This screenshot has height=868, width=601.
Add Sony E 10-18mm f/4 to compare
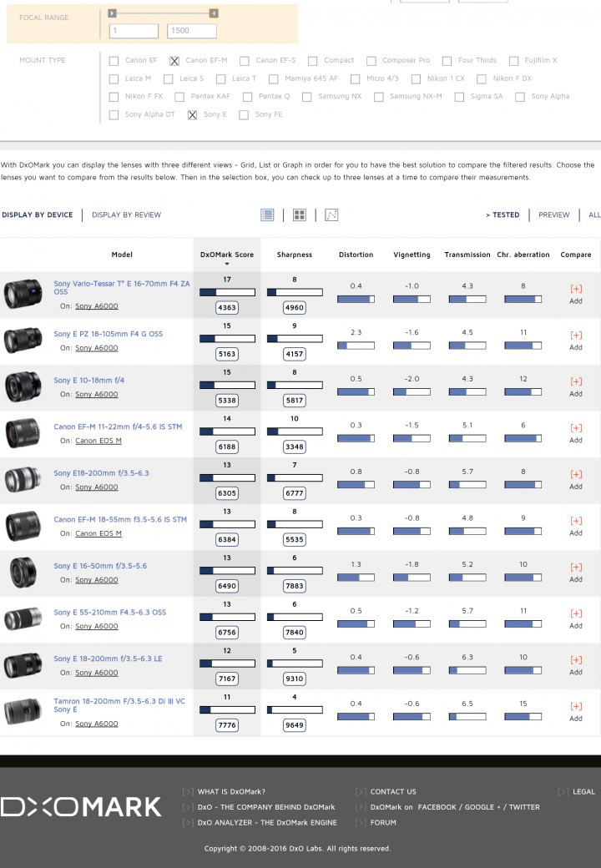click(576, 387)
